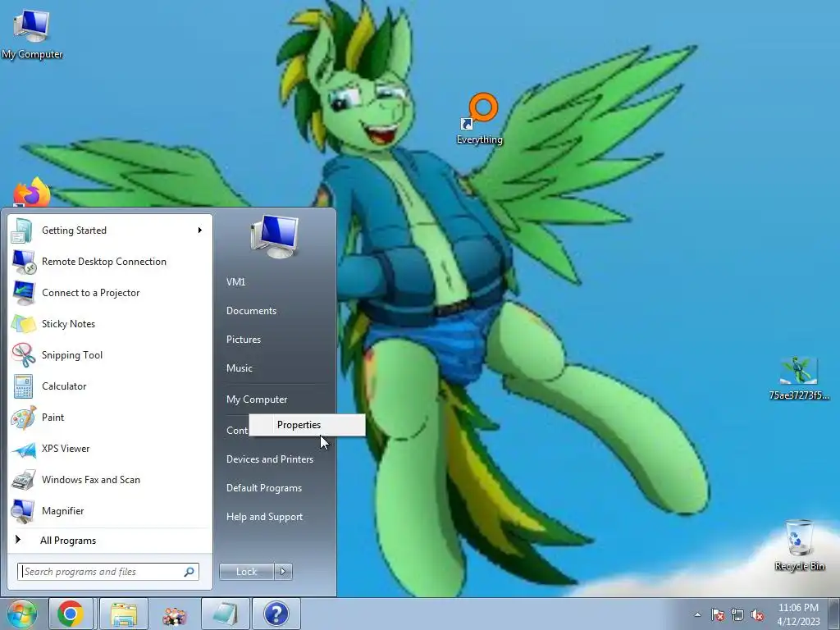The width and height of the screenshot is (840, 630).
Task: Click Search programs and files field
Action: point(108,572)
